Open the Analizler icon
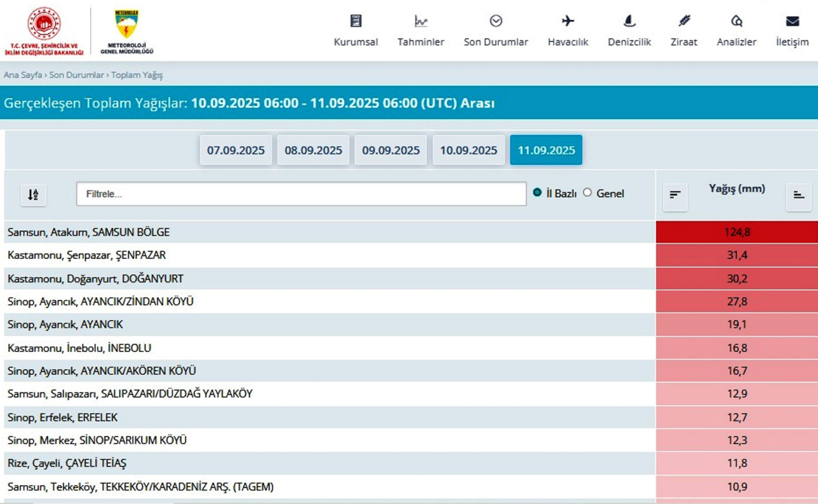Viewport: 818px width, 504px height. (737, 21)
